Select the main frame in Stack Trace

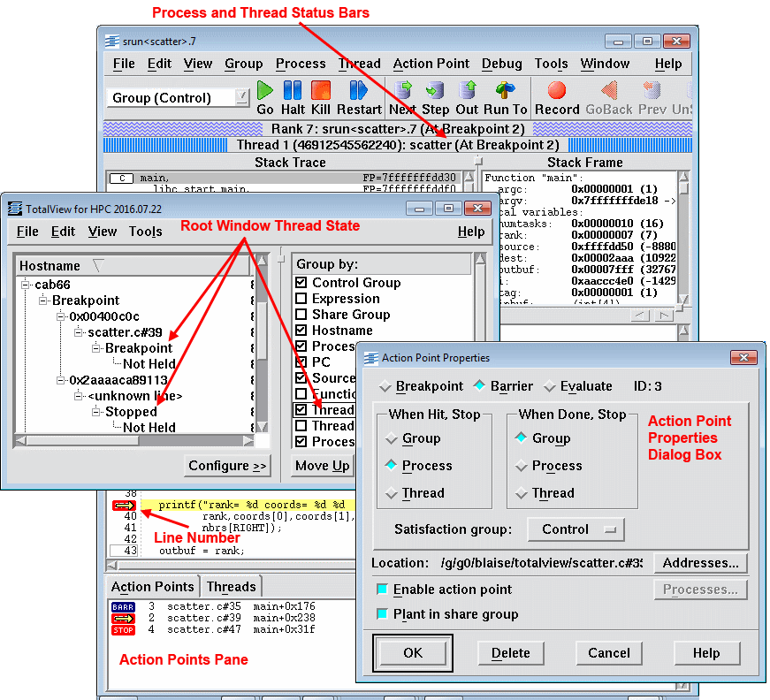[x=285, y=178]
